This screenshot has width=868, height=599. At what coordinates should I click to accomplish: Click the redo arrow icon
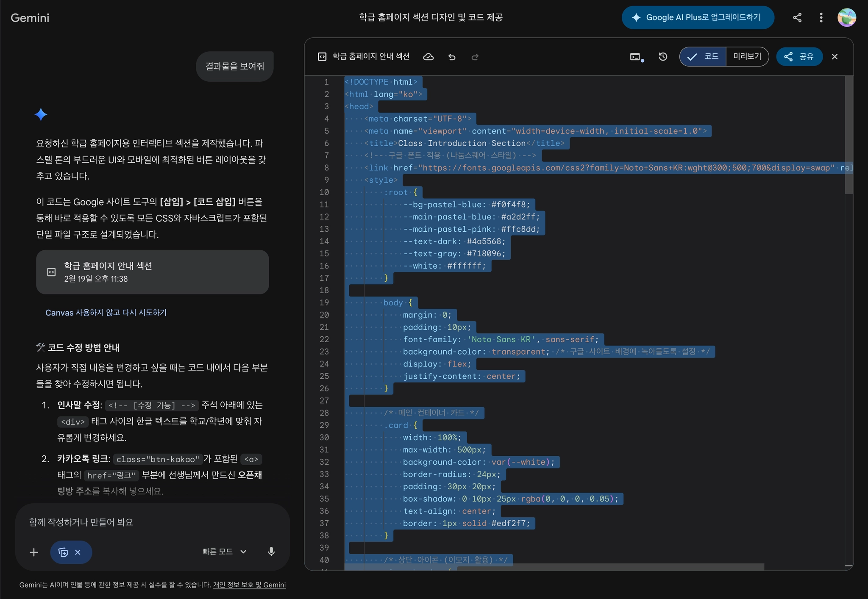[x=475, y=57]
